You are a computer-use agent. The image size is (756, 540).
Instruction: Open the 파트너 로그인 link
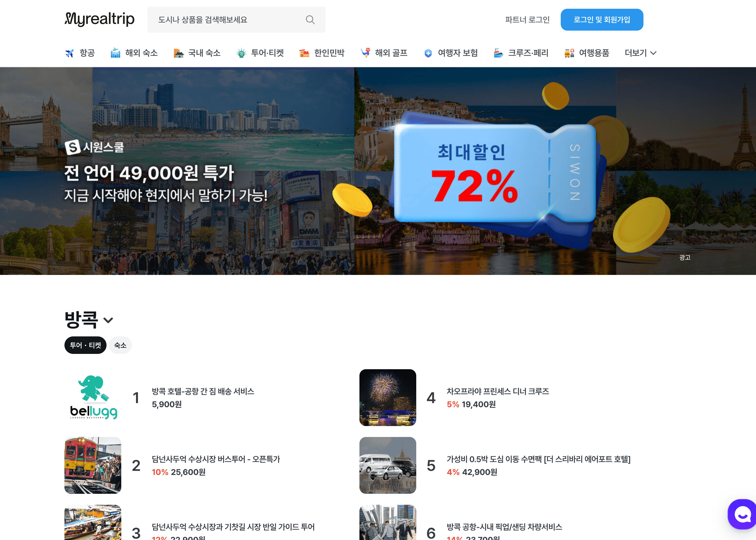pyautogui.click(x=527, y=20)
